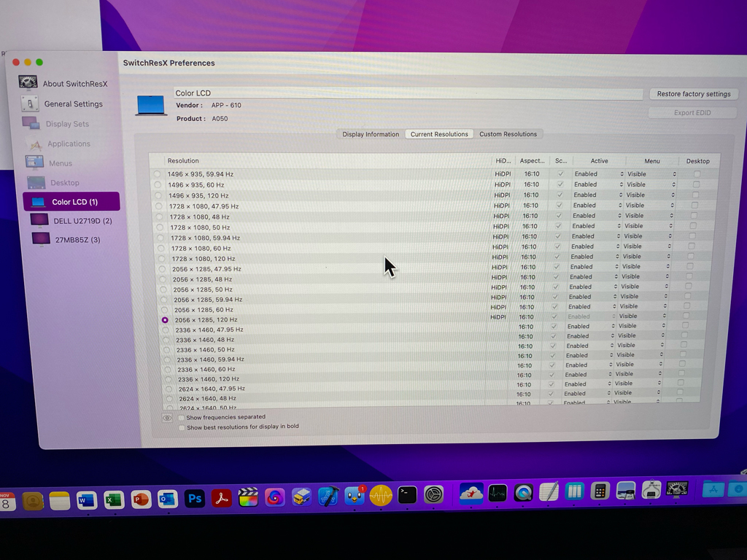The image size is (747, 560).
Task: Click the Desktop column header
Action: pos(698,161)
